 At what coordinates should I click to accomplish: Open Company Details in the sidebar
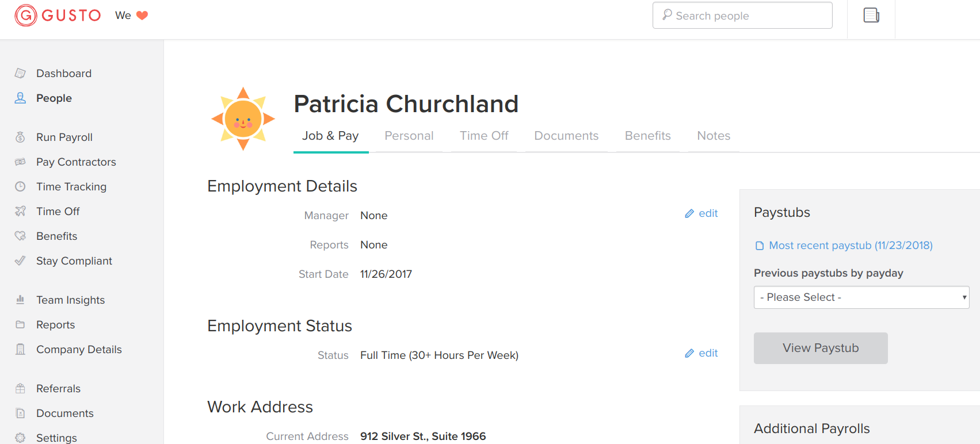pyautogui.click(x=79, y=350)
